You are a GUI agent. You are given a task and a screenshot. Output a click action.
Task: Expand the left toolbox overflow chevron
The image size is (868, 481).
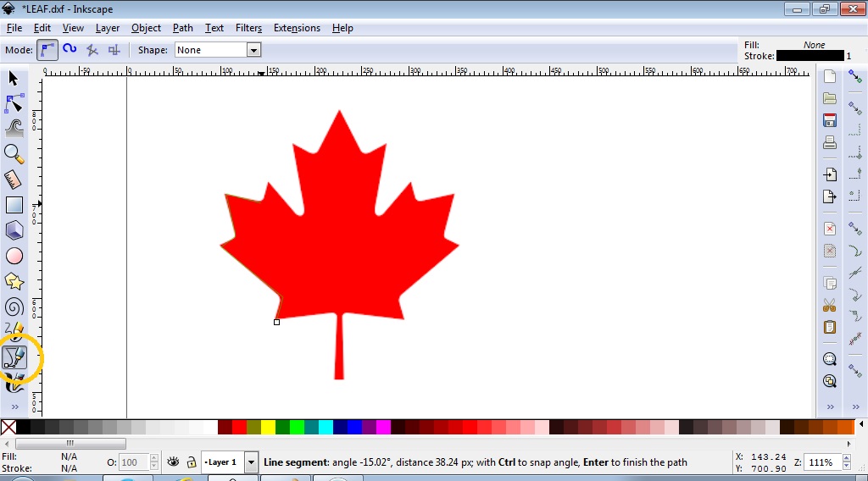[x=15, y=407]
